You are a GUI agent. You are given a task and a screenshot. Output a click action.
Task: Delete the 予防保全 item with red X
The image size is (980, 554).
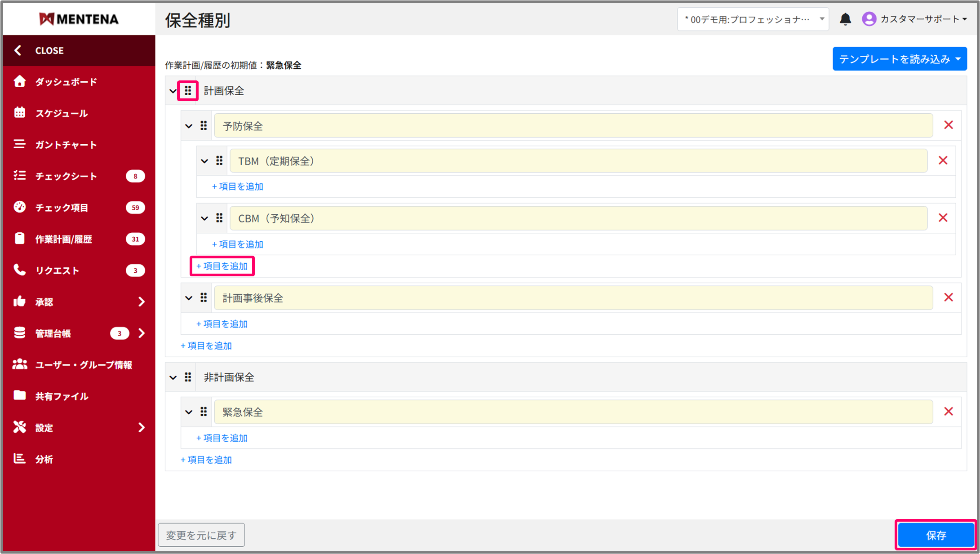948,125
